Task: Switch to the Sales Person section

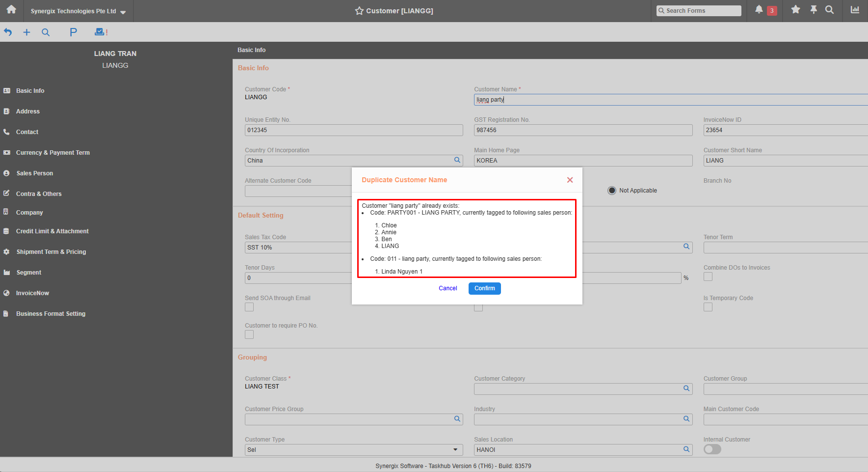Action: [x=35, y=173]
